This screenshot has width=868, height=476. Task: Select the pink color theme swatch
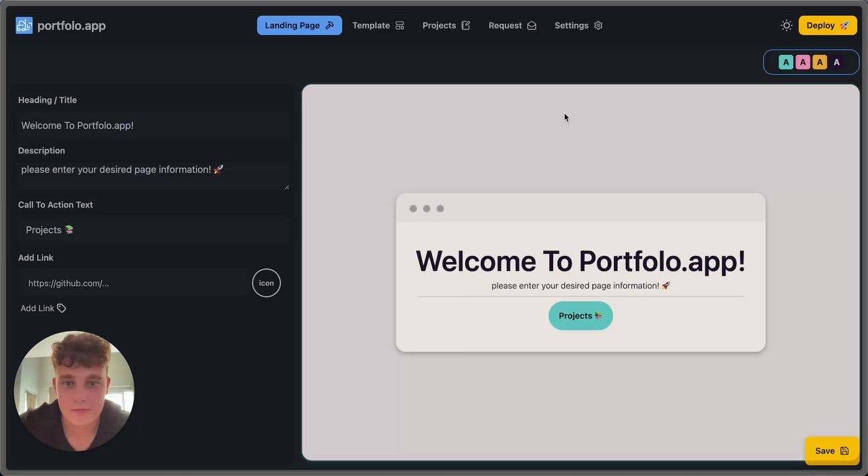[x=803, y=62]
